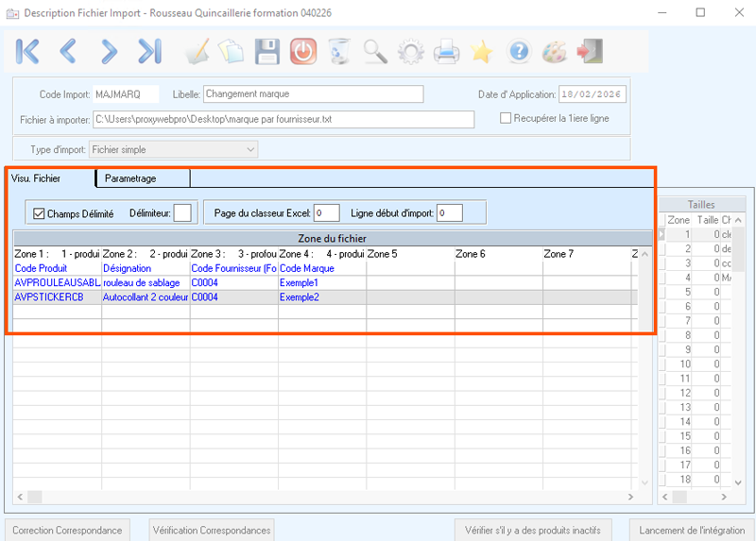Click Ligne début d'import field
The height and width of the screenshot is (541, 756).
(x=450, y=213)
